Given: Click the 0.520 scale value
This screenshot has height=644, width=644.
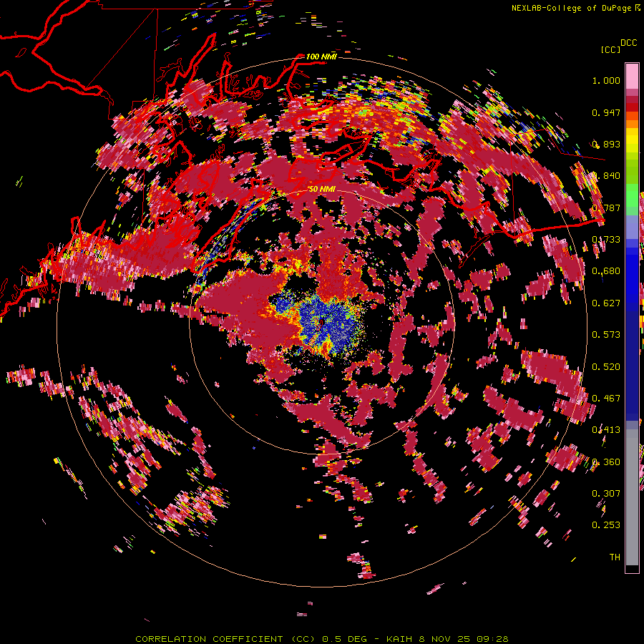Looking at the screenshot, I should 606,367.
